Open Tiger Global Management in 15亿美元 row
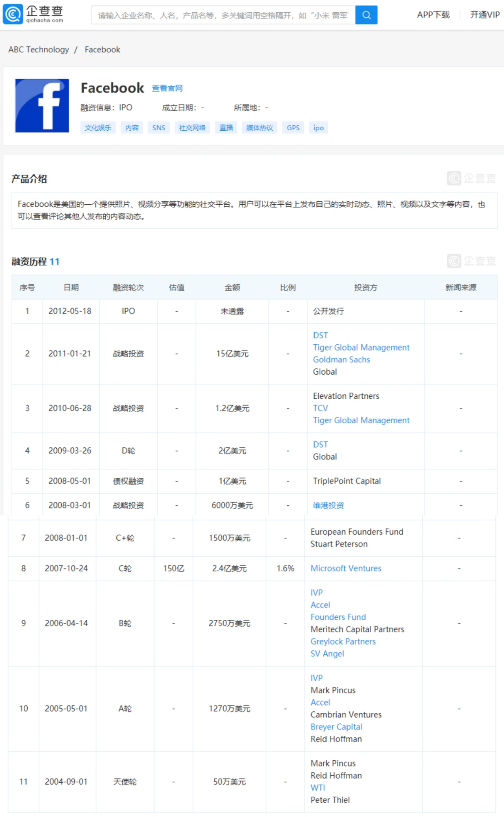The height and width of the screenshot is (817, 504). (361, 348)
